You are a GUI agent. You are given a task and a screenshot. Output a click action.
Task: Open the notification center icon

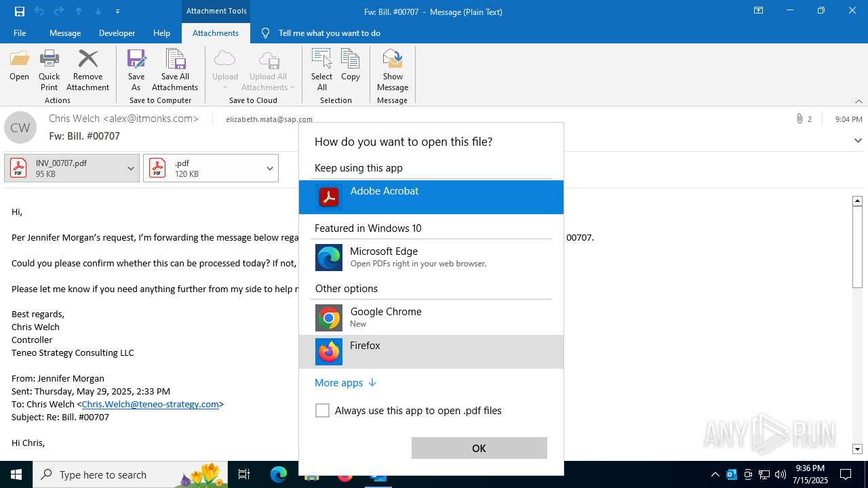[x=846, y=474]
